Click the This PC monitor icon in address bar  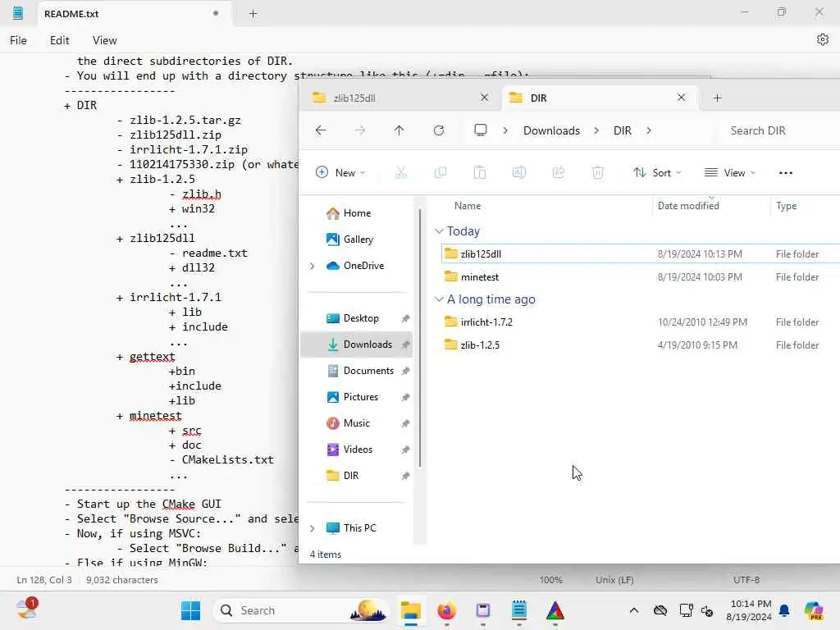pos(481,130)
